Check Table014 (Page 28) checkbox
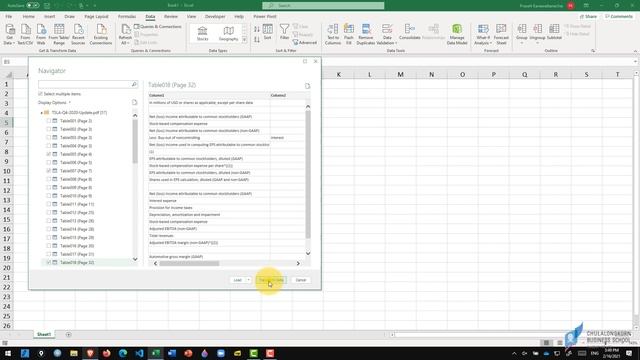This screenshot has width=640, height=360. click(49, 229)
